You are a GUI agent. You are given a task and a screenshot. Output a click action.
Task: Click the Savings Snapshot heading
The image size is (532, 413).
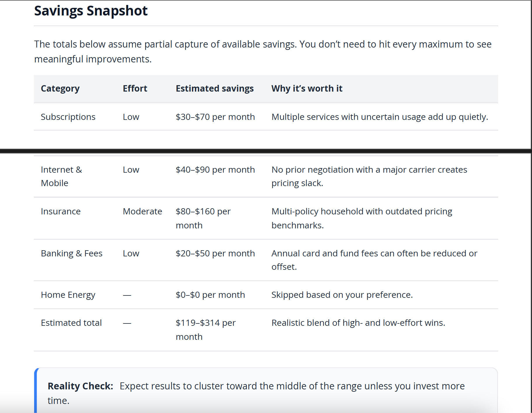click(91, 11)
